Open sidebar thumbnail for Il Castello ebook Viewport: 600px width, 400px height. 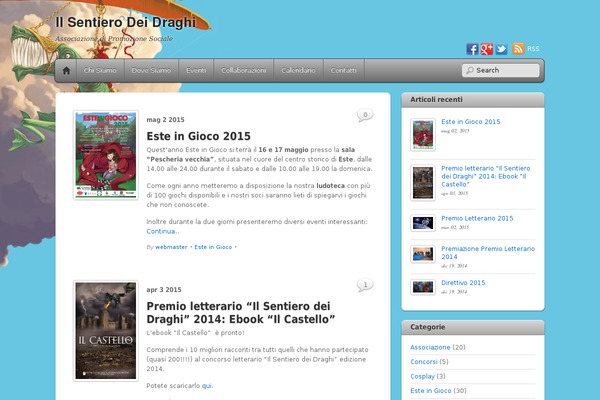coord(423,183)
